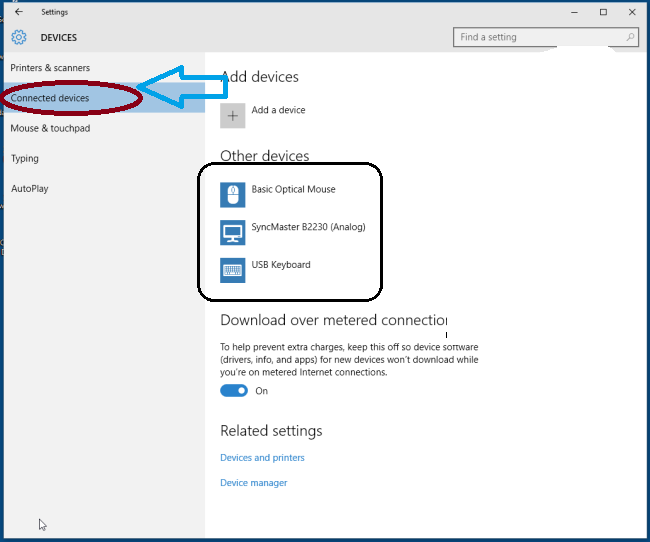
Task: Toggle metered connection download switch
Action: pyautogui.click(x=234, y=391)
